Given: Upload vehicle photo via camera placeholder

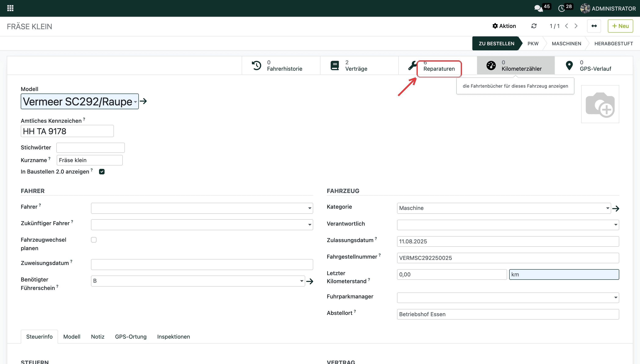Looking at the screenshot, I should [x=600, y=104].
